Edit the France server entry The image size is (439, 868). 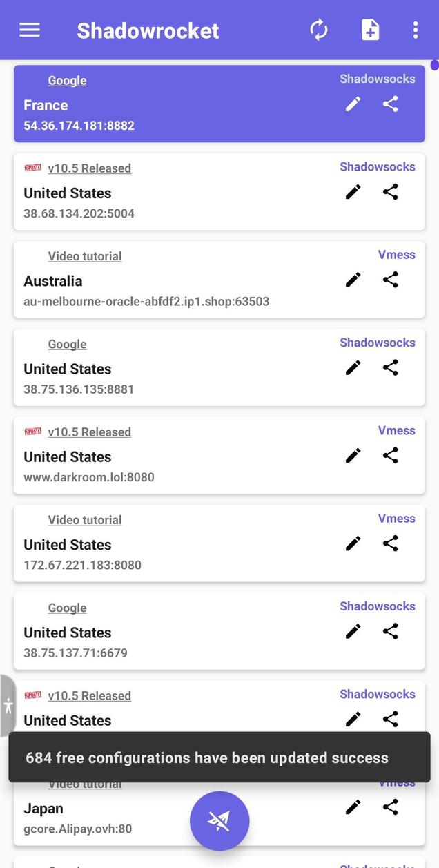[353, 104]
